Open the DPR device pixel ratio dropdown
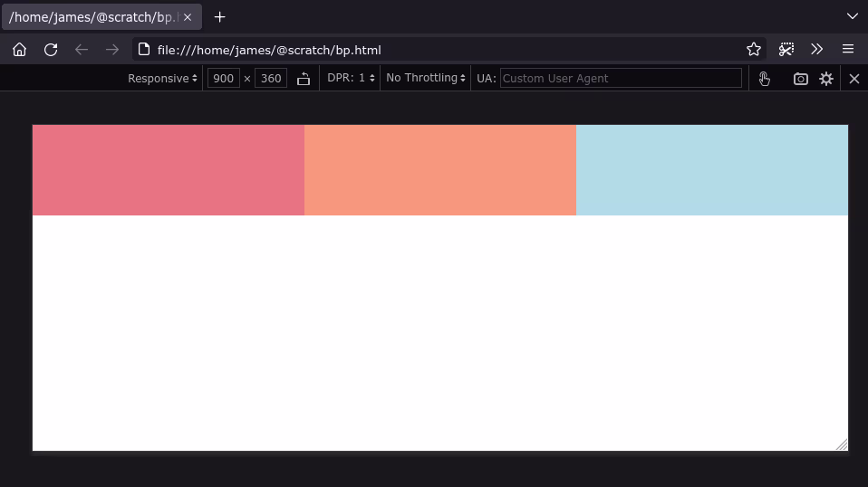 (x=351, y=78)
